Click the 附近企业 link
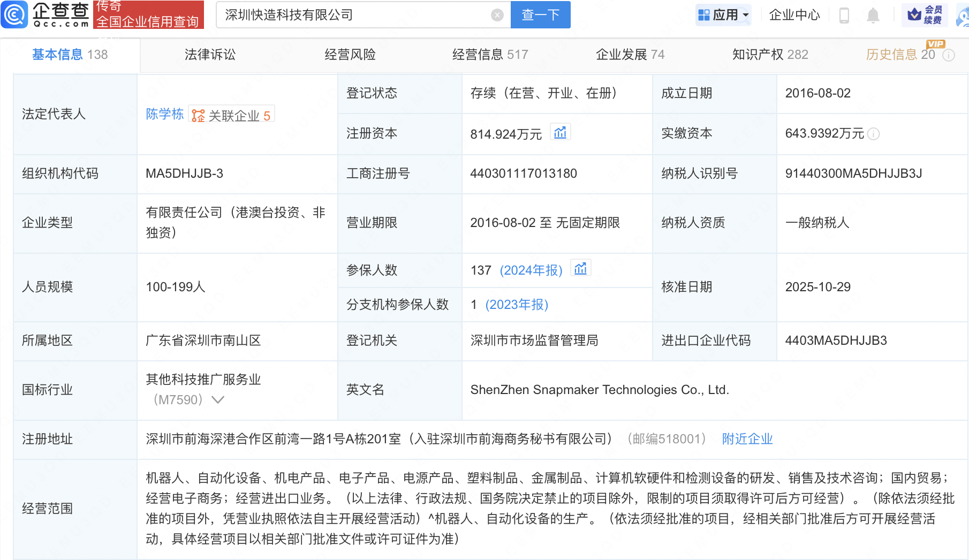This screenshot has height=560, width=969. point(747,439)
